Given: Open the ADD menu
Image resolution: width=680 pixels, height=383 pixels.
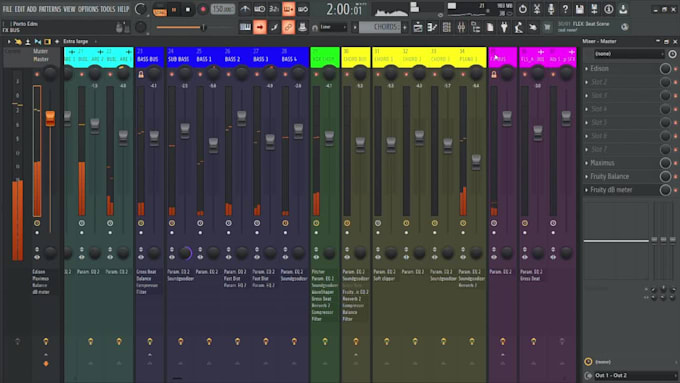Looking at the screenshot, I should 32,9.
